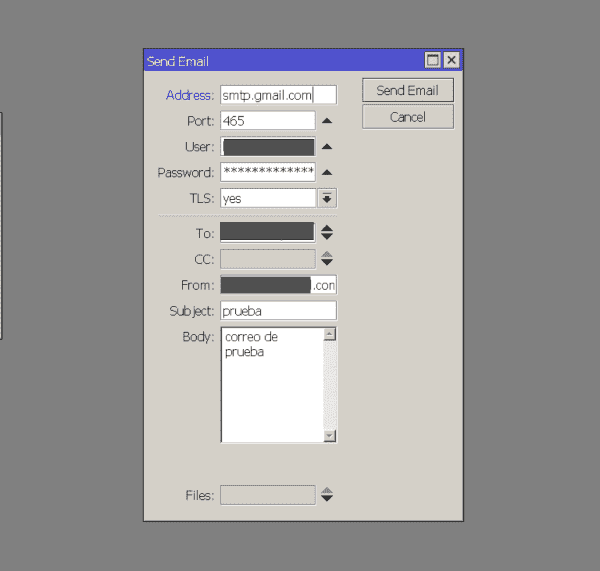Add a CC entry down arrow
This screenshot has width=600, height=571.
327,262
